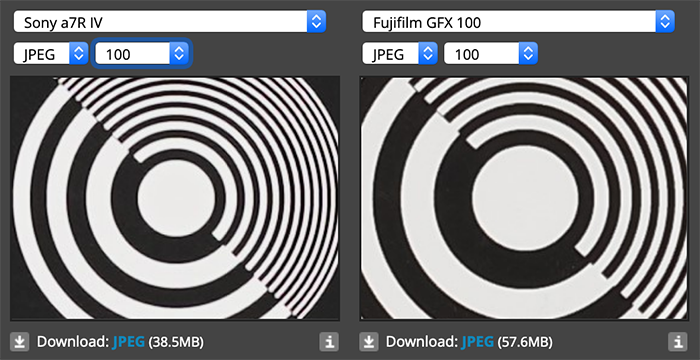Open the info icon for the Fujifilm GFX 100
The image size is (700, 360).
click(x=678, y=342)
